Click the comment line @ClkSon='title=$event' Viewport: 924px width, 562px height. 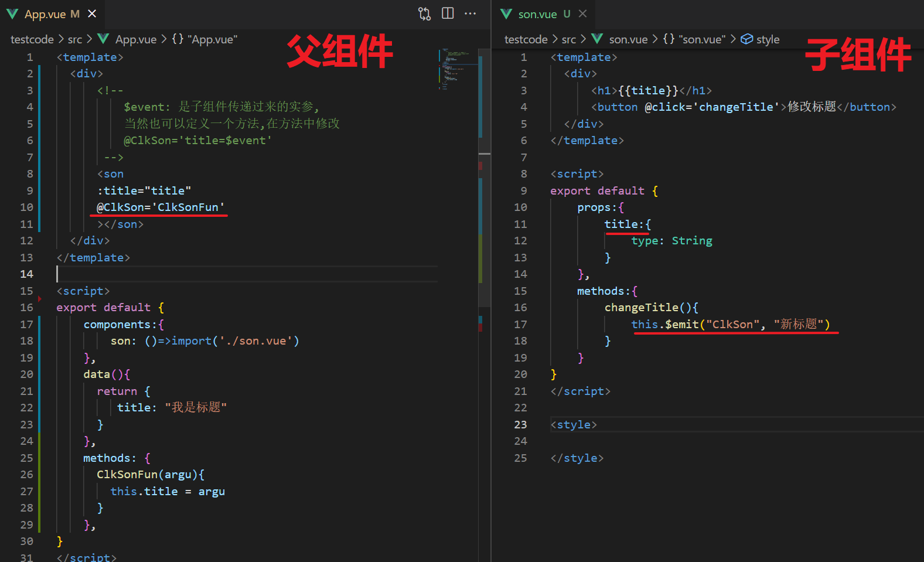198,140
